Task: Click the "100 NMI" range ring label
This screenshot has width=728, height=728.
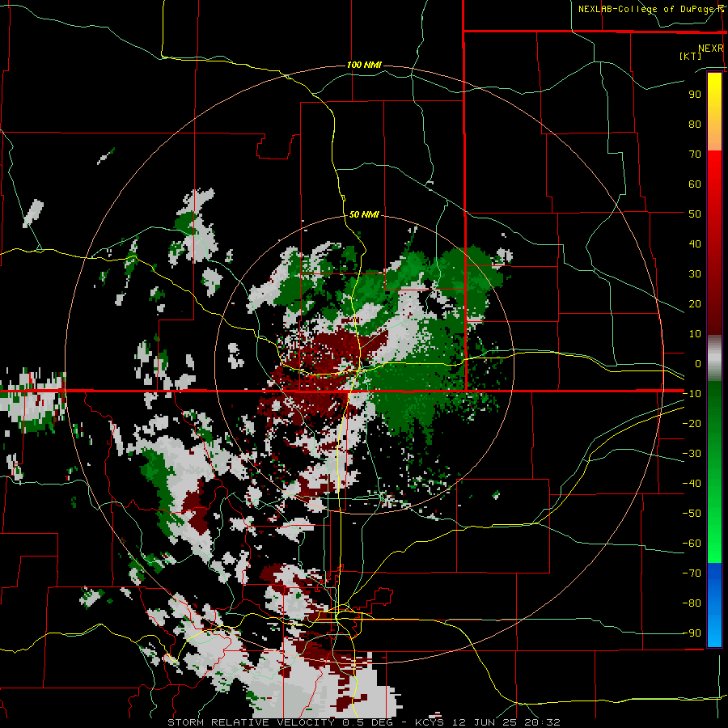Action: tap(364, 65)
